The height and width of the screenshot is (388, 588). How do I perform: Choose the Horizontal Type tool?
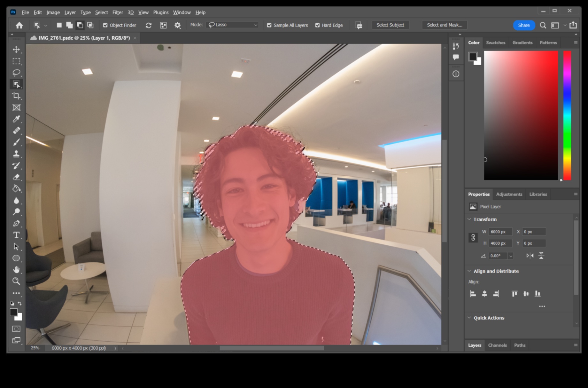click(16, 235)
